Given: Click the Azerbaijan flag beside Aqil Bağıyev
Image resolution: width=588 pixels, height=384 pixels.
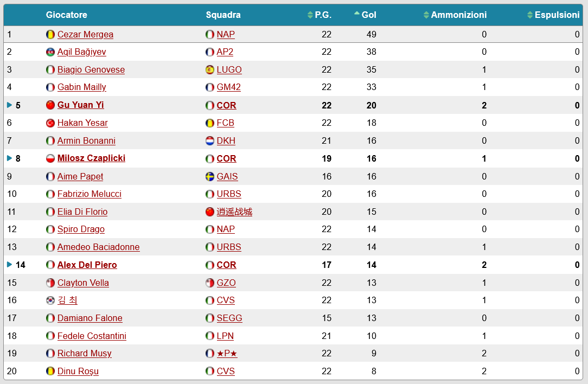Looking at the screenshot, I should (50, 52).
